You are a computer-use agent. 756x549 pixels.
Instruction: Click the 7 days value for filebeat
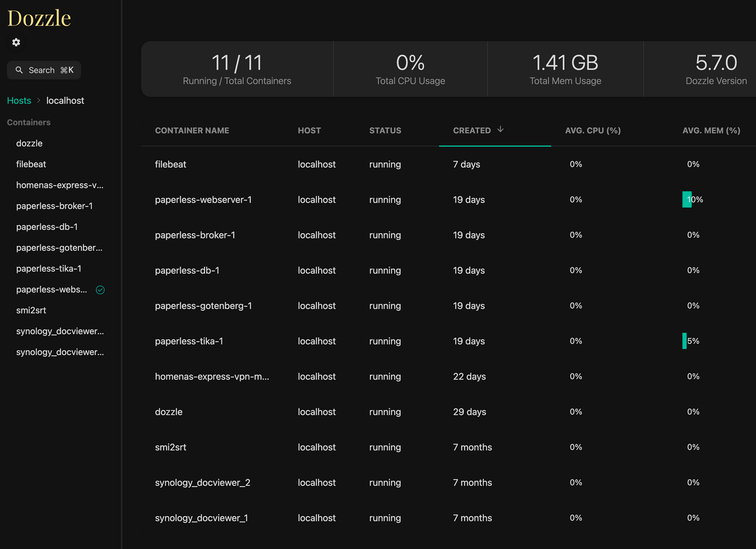(x=466, y=164)
